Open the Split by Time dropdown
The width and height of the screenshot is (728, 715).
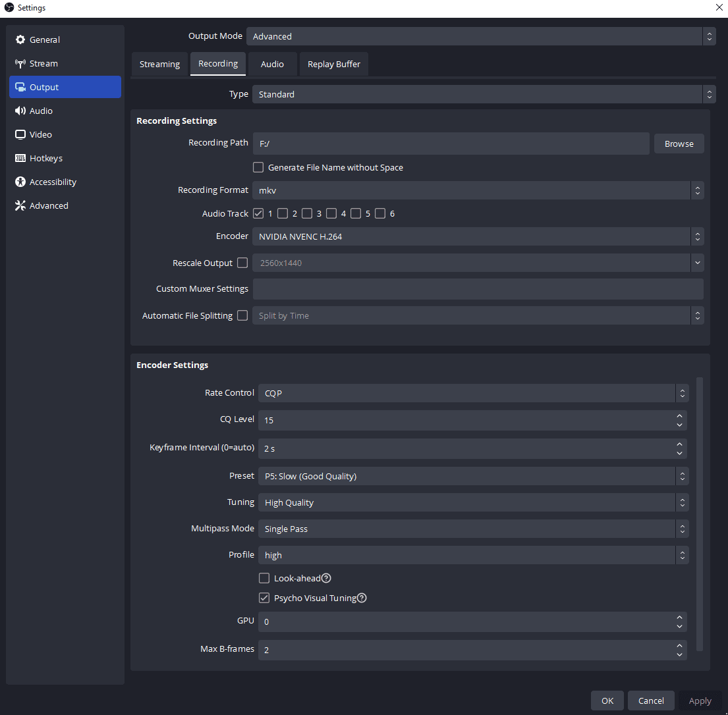point(478,315)
